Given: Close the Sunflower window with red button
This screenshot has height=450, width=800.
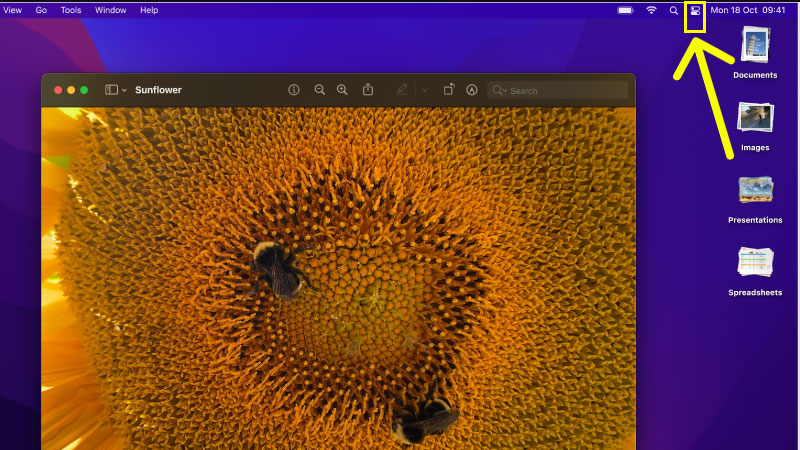Looking at the screenshot, I should pyautogui.click(x=58, y=90).
